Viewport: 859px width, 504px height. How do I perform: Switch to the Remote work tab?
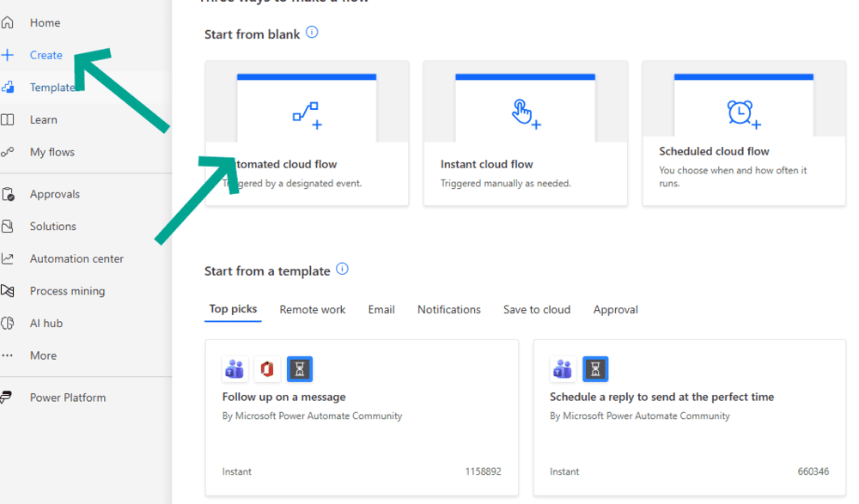click(313, 309)
